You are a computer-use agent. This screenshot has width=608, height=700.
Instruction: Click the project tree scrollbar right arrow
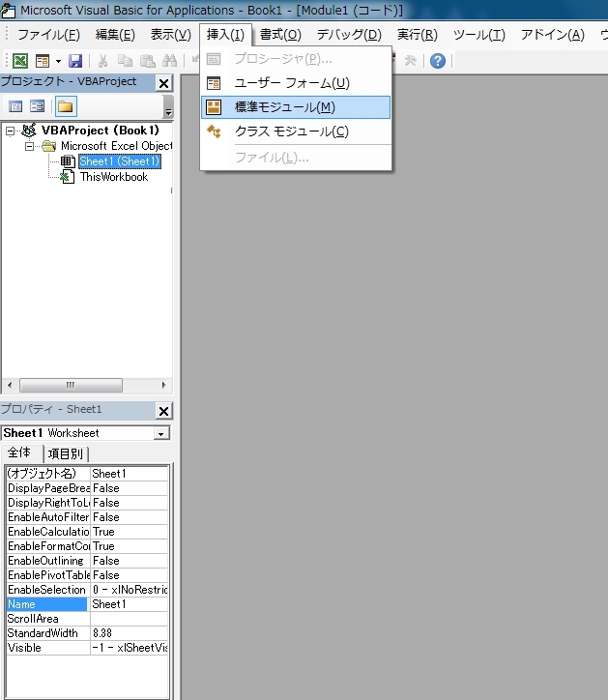point(163,385)
